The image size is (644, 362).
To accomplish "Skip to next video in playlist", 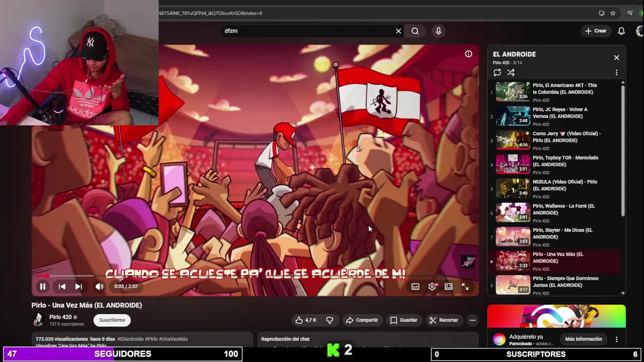I will tap(78, 287).
